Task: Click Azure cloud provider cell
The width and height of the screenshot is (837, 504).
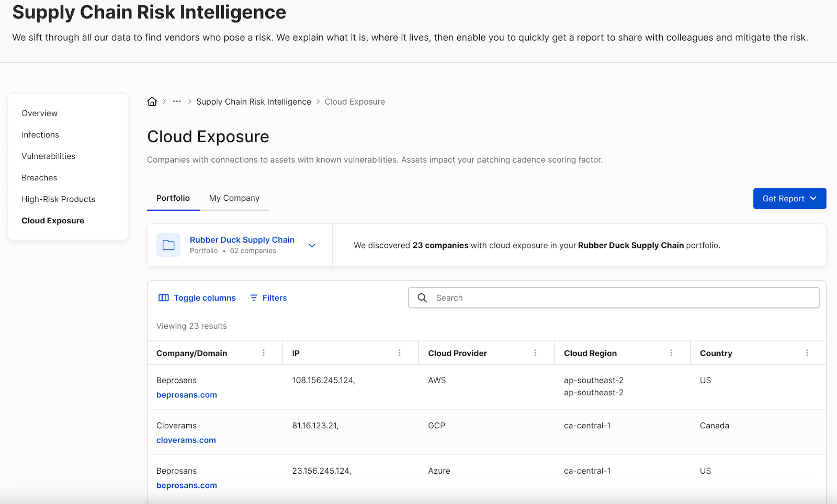Action: 439,471
